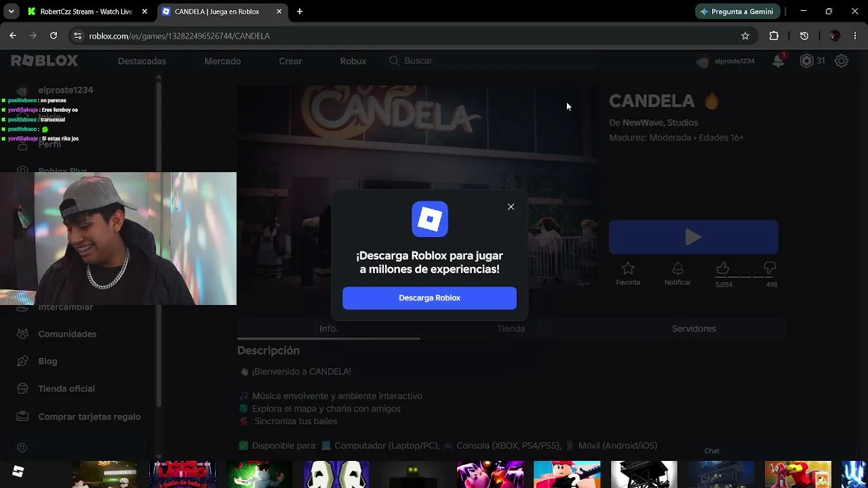Viewport: 868px width, 488px height.
Task: View site information for roblox.com
Action: tap(77, 36)
